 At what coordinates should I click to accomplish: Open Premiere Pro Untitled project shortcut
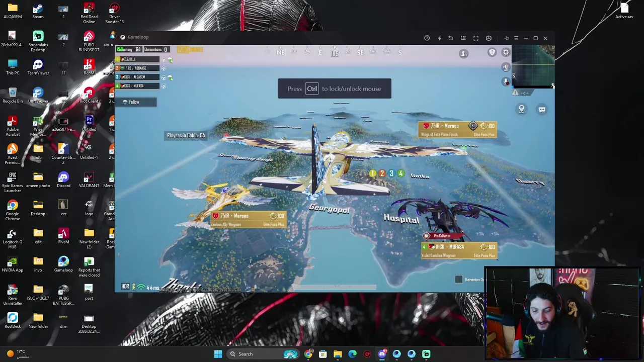(89, 124)
